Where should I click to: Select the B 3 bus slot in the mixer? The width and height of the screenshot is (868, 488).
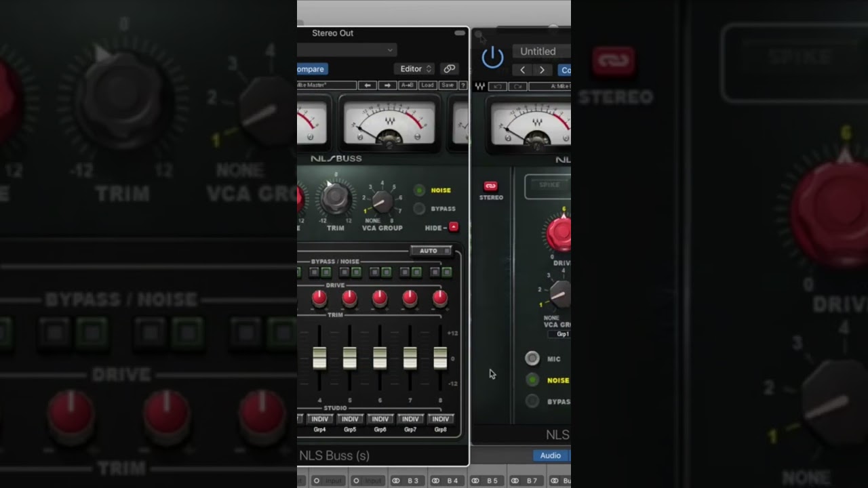point(406,481)
